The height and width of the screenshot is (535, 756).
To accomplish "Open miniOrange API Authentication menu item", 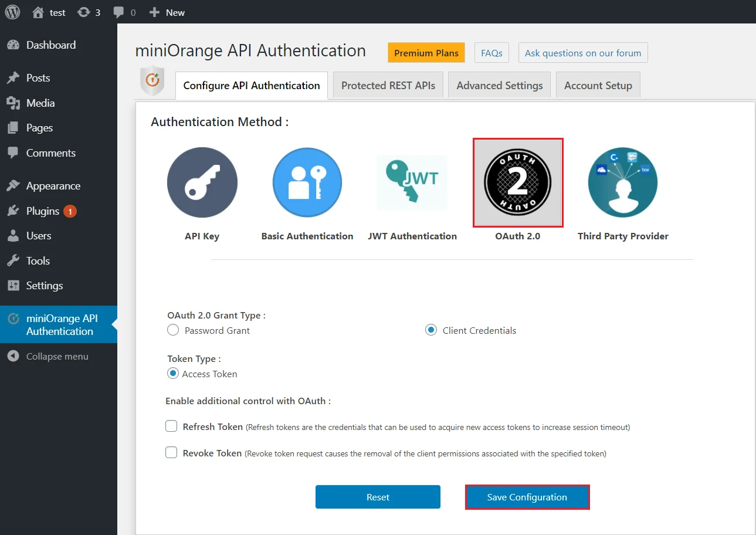I will pos(59,324).
